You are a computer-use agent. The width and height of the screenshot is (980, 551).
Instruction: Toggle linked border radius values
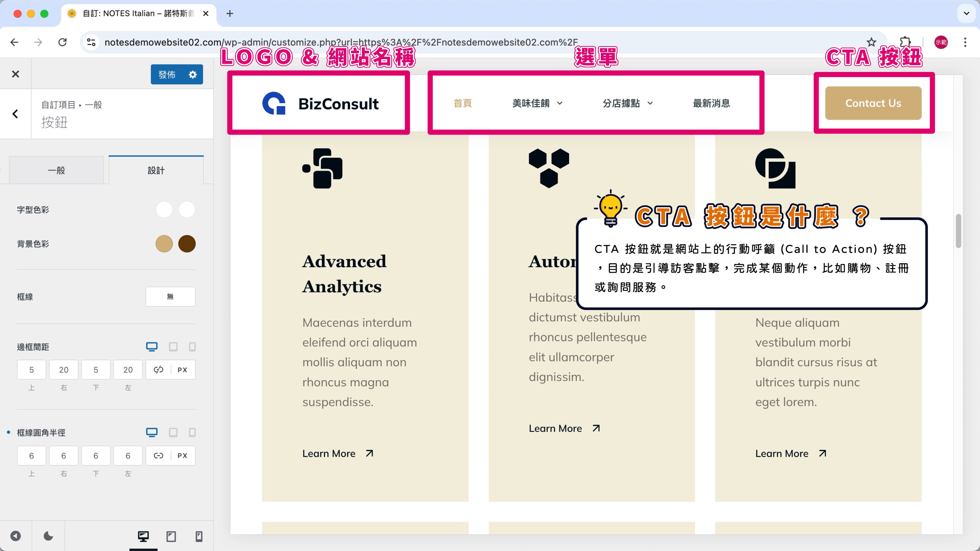coord(158,456)
